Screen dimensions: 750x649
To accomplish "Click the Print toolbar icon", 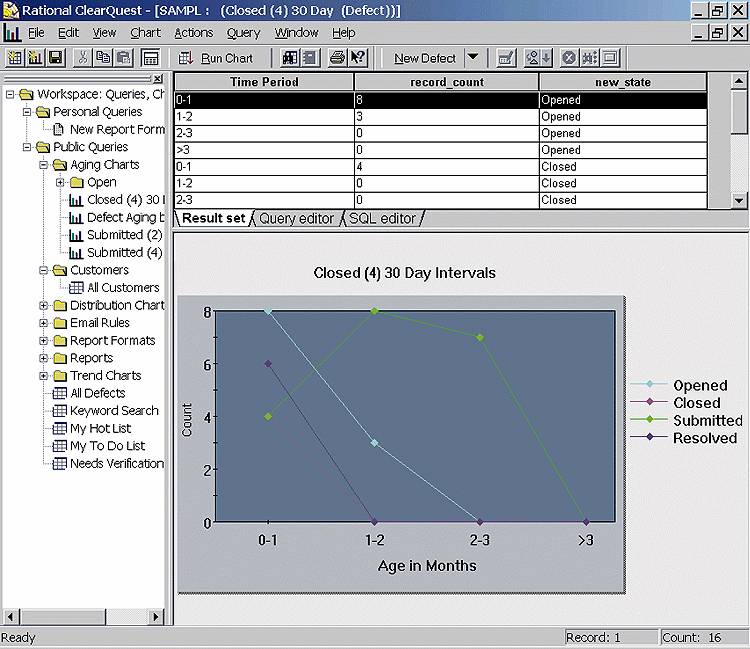I will pos(338,58).
